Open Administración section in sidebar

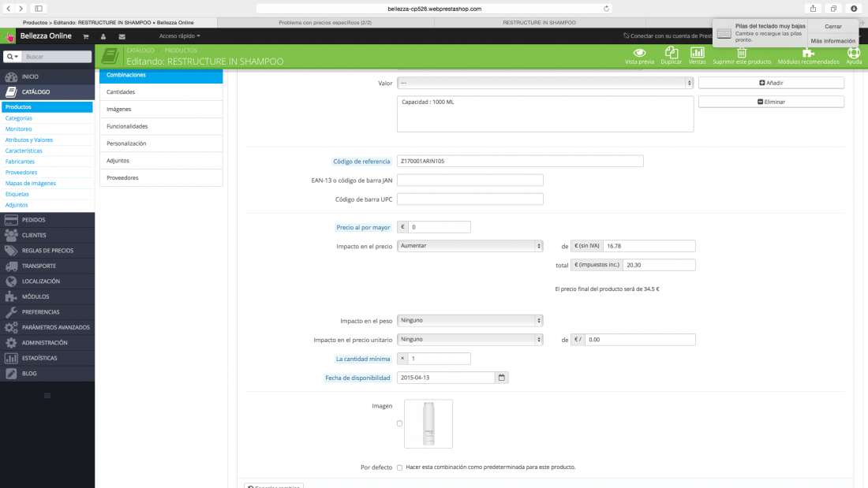click(47, 342)
